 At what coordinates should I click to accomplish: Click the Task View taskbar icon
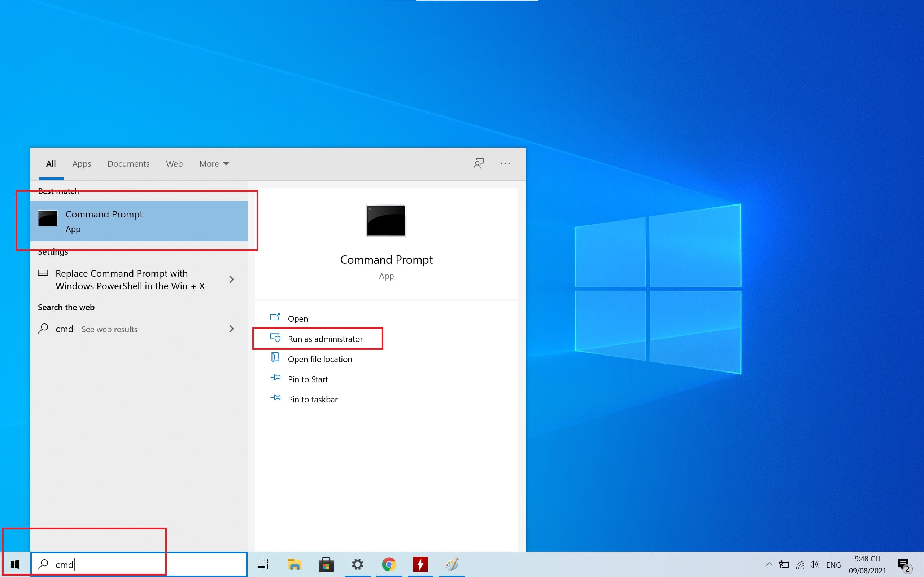(263, 564)
